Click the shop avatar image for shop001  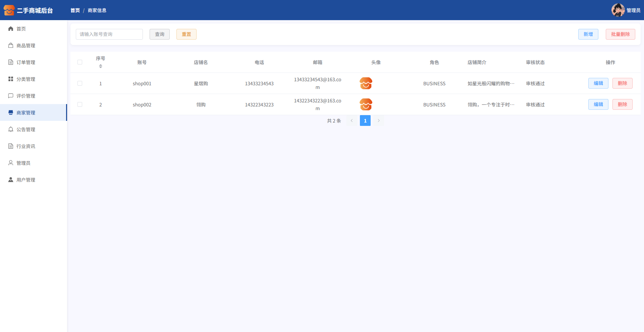point(366,83)
